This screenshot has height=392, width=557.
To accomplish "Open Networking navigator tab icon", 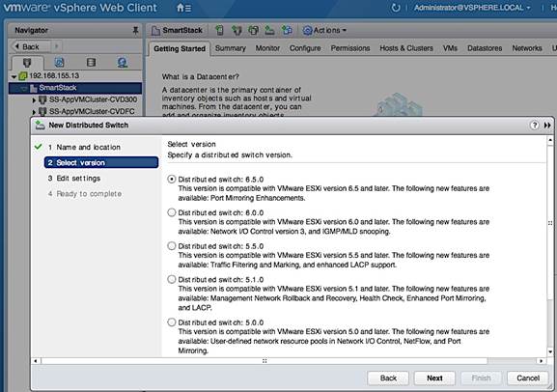I will (x=123, y=63).
